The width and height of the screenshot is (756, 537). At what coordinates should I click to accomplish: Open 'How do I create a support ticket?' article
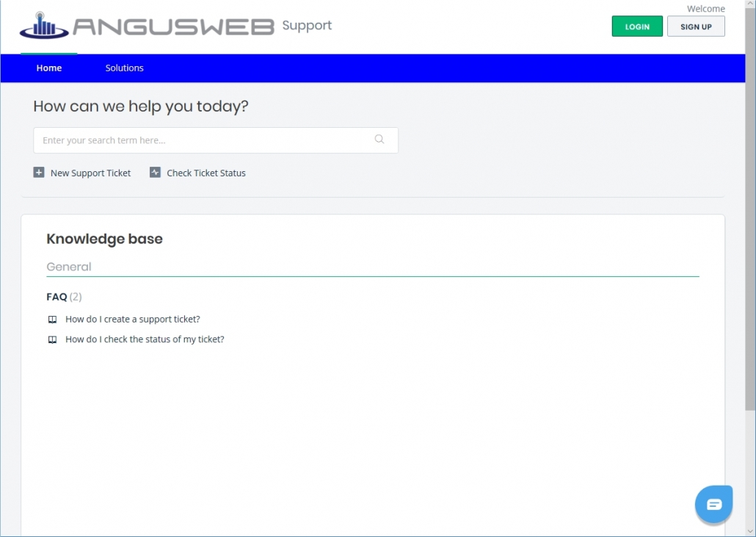click(x=133, y=320)
